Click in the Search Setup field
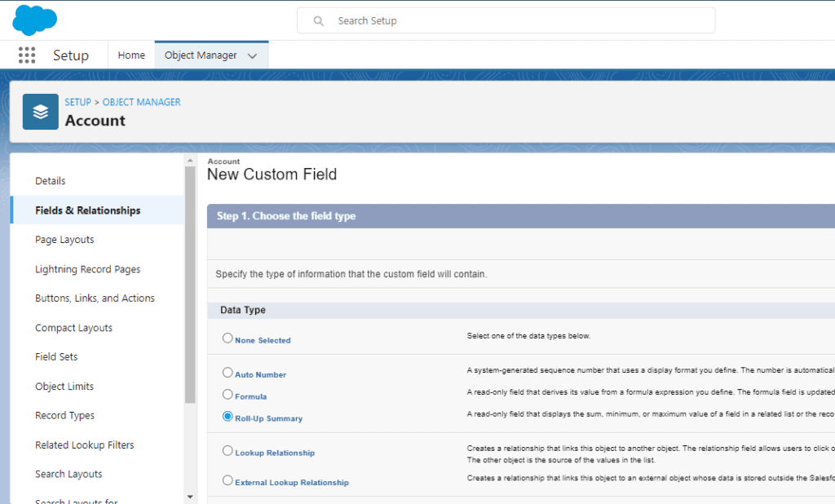The width and height of the screenshot is (835, 504). click(x=506, y=20)
